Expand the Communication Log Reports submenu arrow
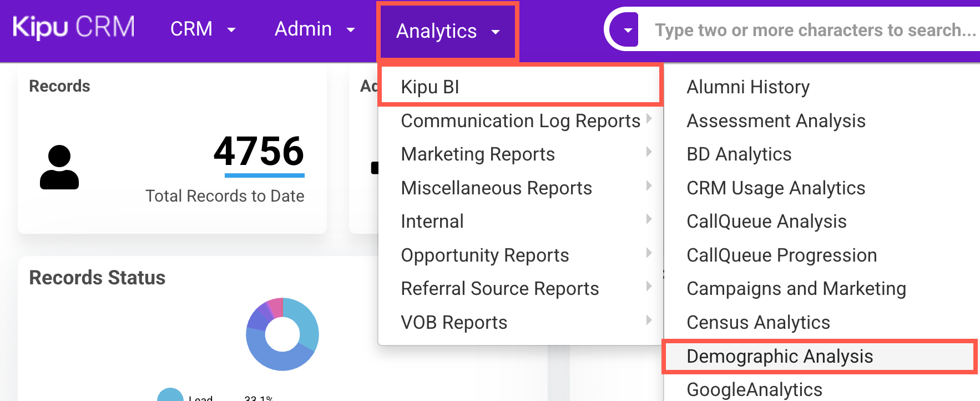The width and height of the screenshot is (980, 401). pos(648,119)
